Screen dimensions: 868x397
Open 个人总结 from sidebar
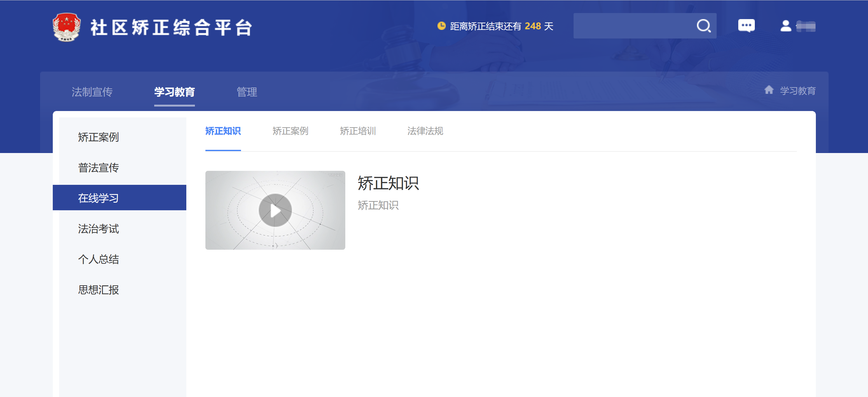(98, 259)
